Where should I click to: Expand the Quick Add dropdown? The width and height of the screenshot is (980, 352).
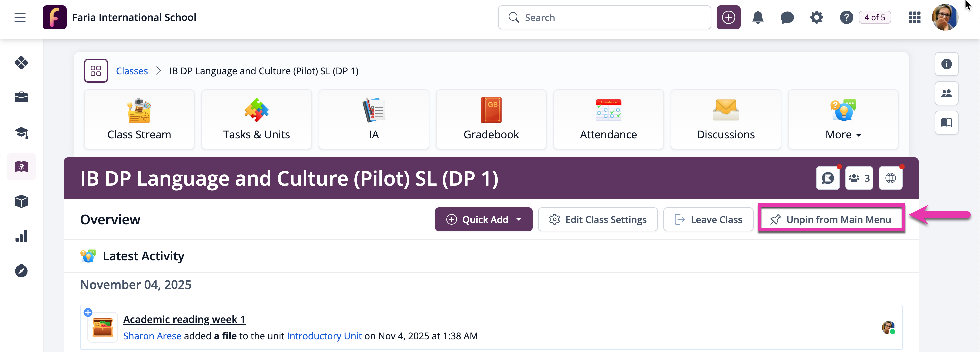[484, 220]
